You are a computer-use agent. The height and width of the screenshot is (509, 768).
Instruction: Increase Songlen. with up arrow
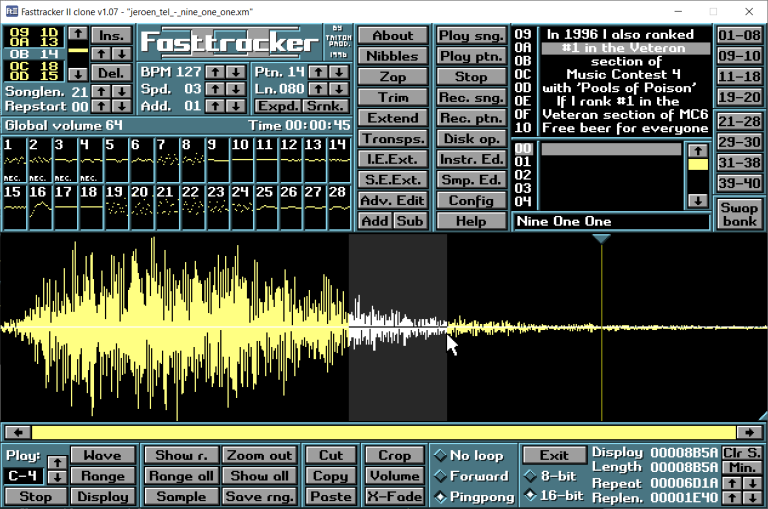[x=101, y=92]
